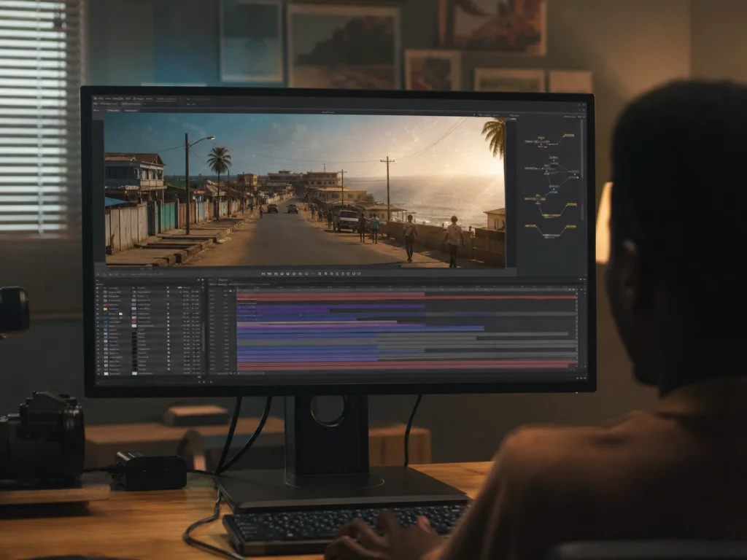Open the selector box in the second toolbar row
The height and width of the screenshot is (560, 747).
[x=131, y=104]
